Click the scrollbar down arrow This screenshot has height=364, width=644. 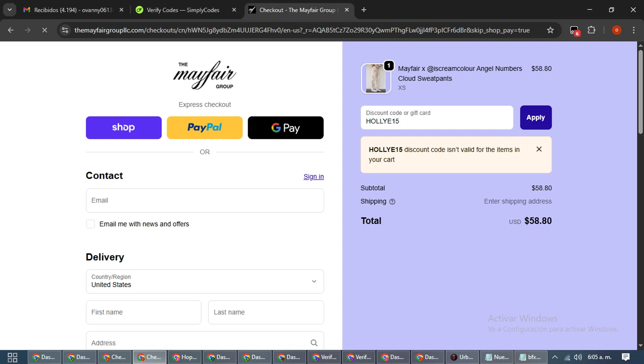(x=640, y=346)
